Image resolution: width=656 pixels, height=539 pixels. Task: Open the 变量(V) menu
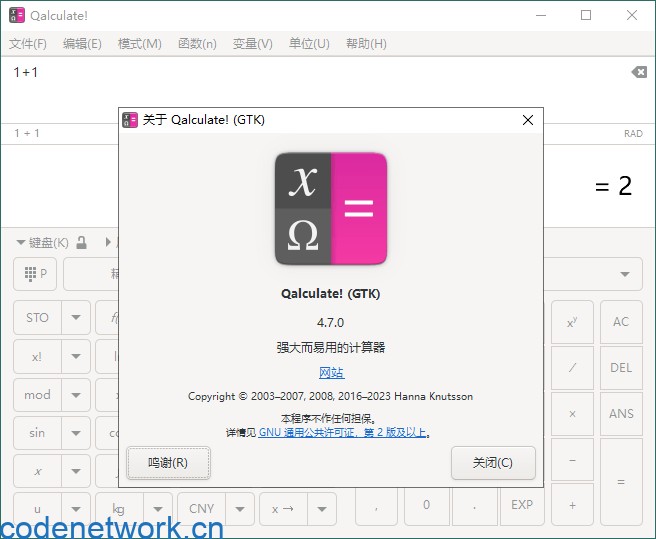tap(252, 44)
